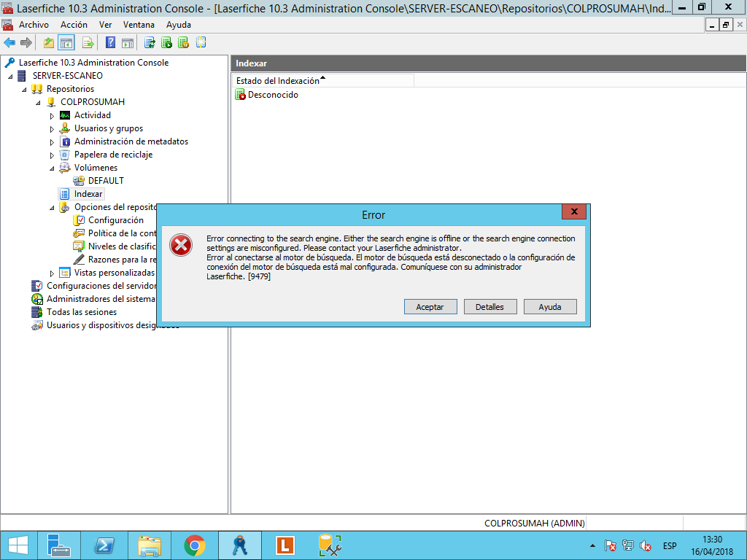Click the sparkle new-window toolbar icon

tap(201, 43)
